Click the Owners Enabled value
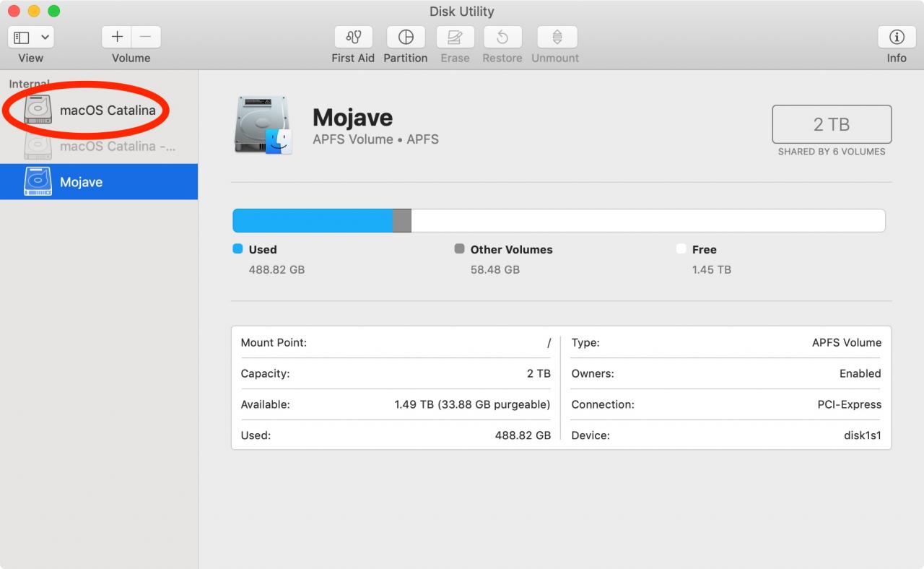Screen dimensions: 924x569 click(860, 373)
